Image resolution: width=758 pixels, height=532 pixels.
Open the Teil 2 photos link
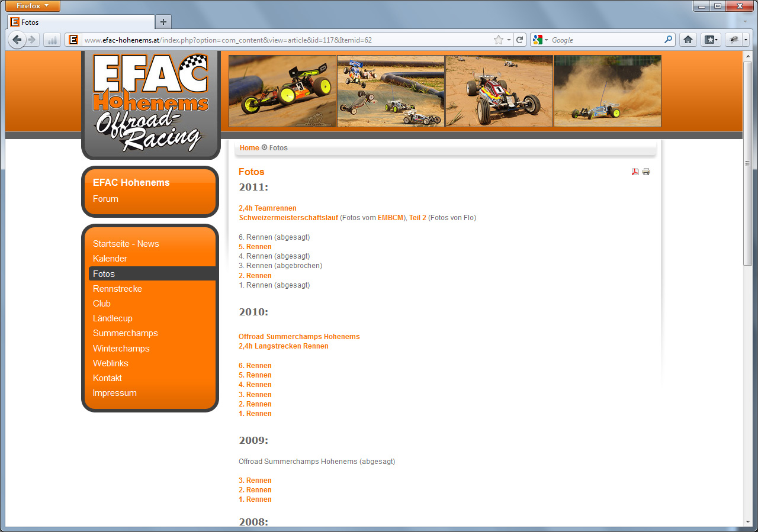[x=417, y=218]
